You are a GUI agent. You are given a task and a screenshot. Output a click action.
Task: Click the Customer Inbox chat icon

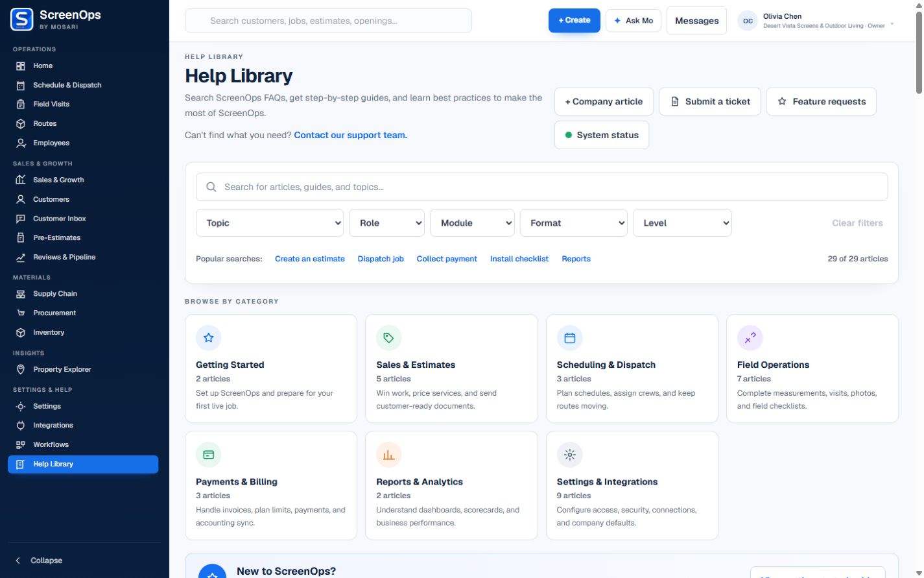[21, 219]
